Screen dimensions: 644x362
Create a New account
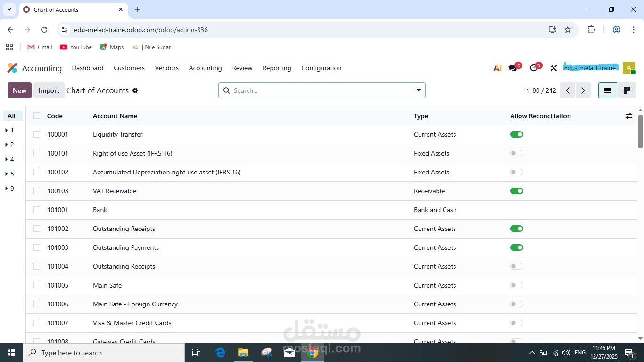click(19, 90)
